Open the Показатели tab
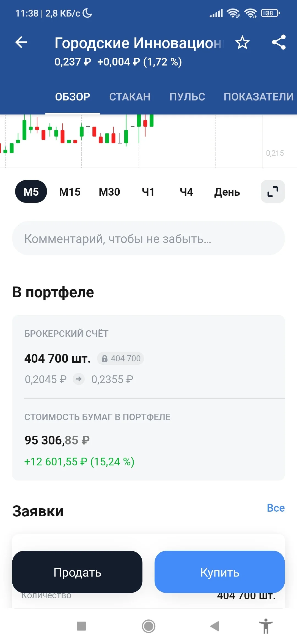297x644 pixels. pyautogui.click(x=258, y=97)
